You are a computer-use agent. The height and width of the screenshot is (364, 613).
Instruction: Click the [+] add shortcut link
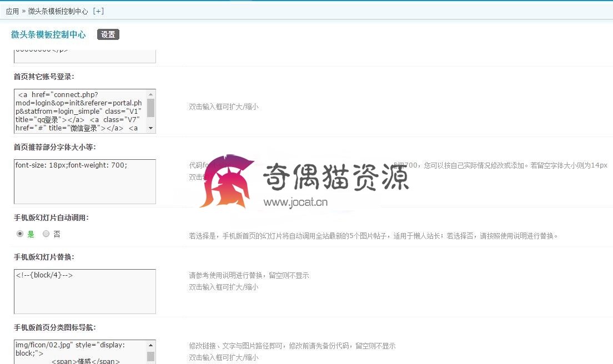[98, 11]
